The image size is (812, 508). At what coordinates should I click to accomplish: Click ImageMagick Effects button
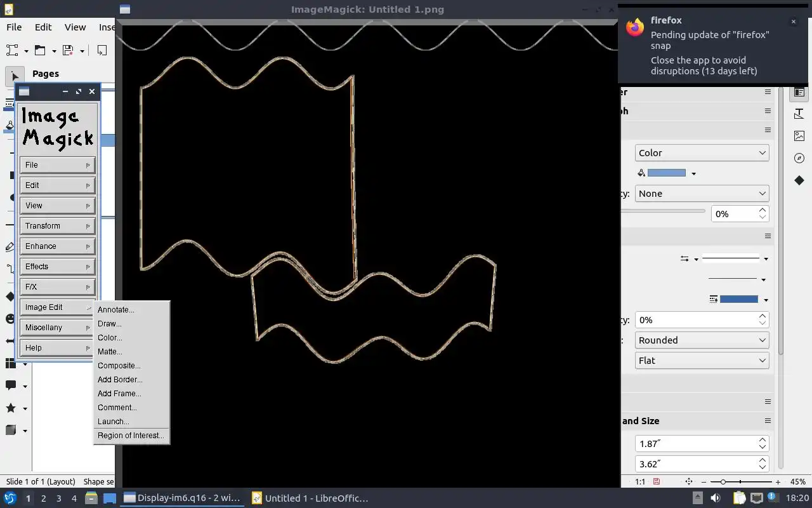click(x=57, y=267)
